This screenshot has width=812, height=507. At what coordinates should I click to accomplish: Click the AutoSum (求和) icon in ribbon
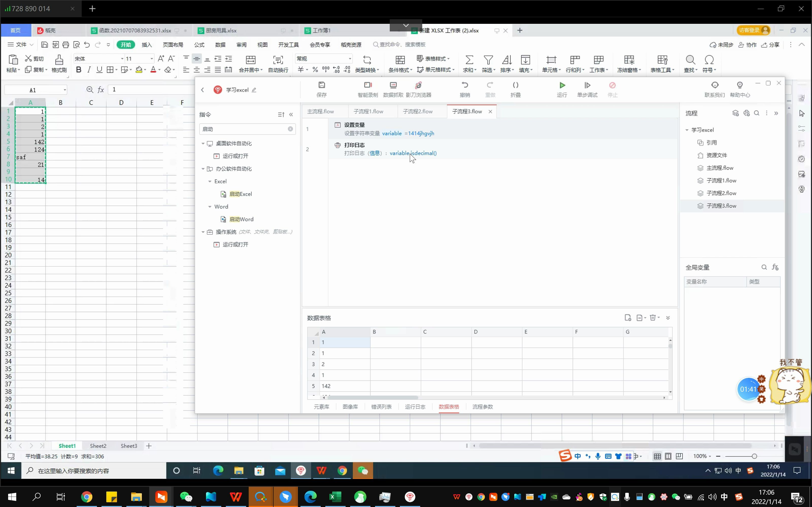click(469, 60)
